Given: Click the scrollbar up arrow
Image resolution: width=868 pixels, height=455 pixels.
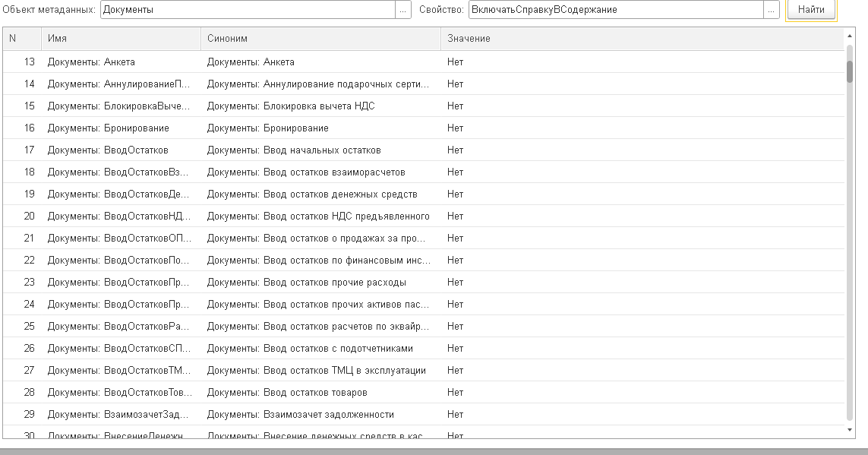Looking at the screenshot, I should click(x=850, y=36).
